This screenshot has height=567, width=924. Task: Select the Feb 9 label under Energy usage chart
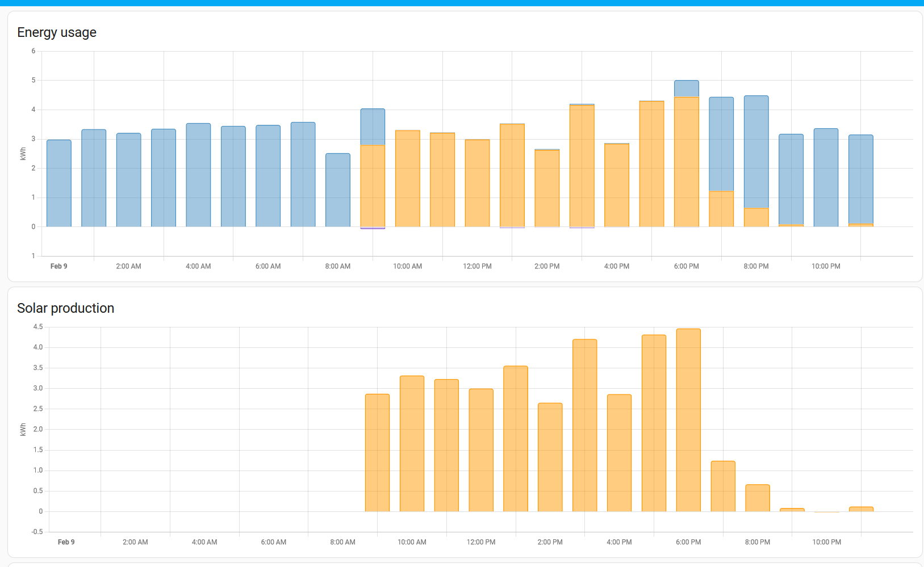[x=58, y=266]
